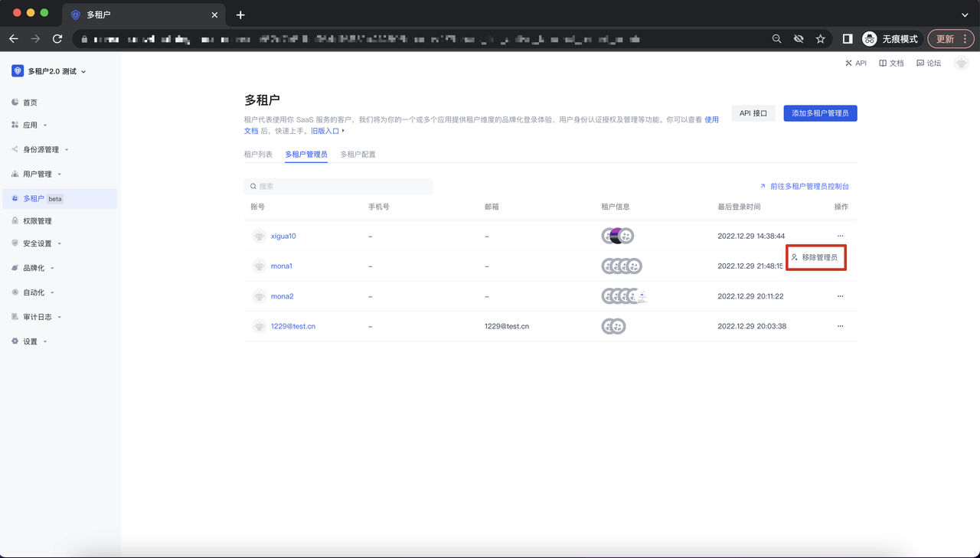Open the three-dot menu for xigua10
Image resolution: width=980 pixels, height=558 pixels.
tap(840, 236)
